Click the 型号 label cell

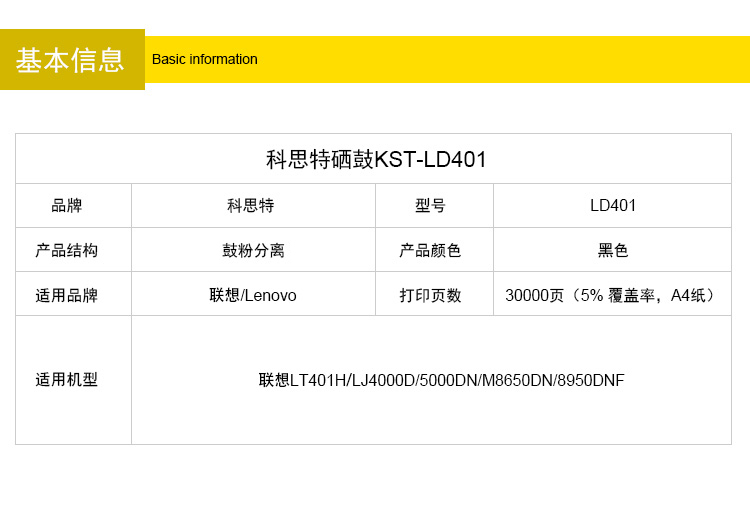431,206
